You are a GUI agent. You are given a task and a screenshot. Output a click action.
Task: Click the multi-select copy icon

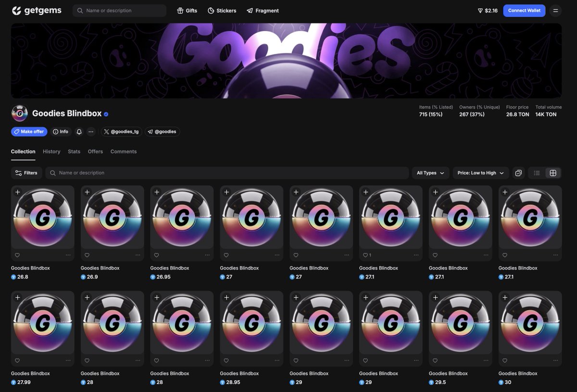[518, 173]
